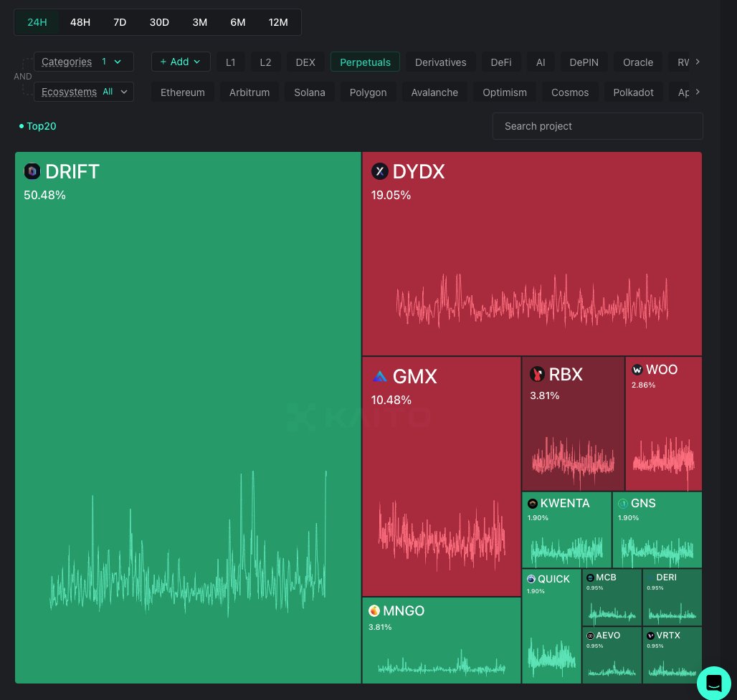Expand the Add filter dropdown

(181, 62)
